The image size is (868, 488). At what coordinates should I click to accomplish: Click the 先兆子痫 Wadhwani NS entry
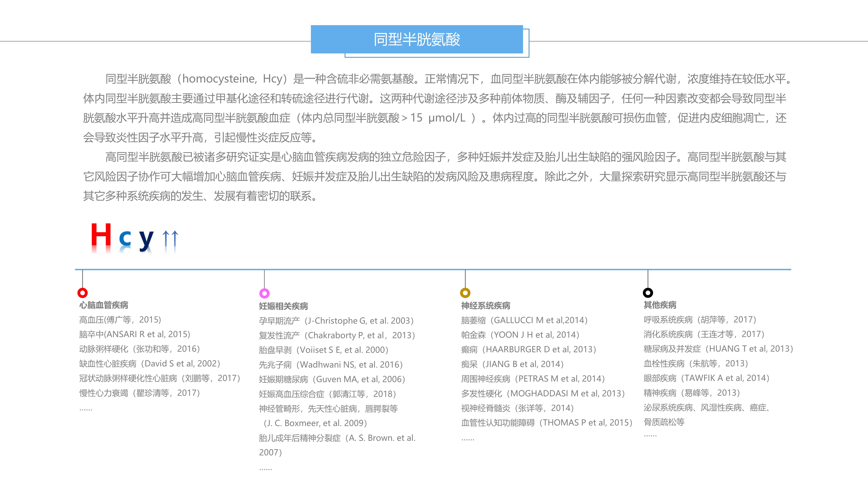(331, 364)
